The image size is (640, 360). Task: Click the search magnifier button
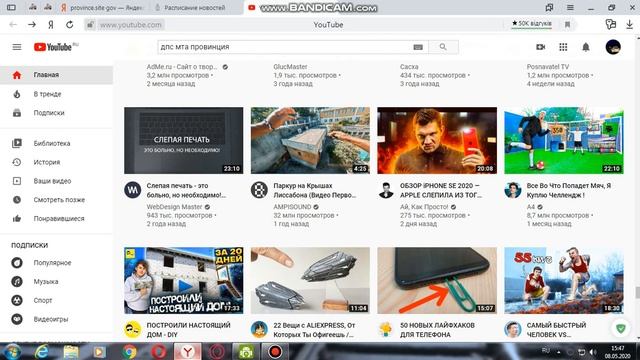[x=443, y=47]
